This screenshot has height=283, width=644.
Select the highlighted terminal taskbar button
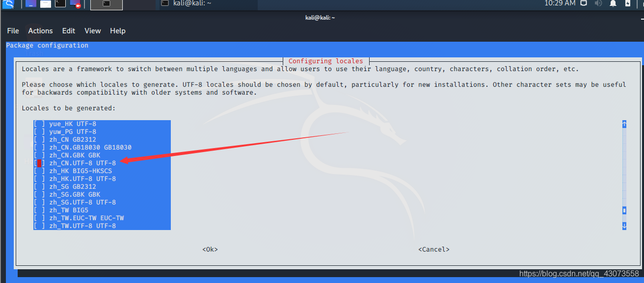(107, 4)
